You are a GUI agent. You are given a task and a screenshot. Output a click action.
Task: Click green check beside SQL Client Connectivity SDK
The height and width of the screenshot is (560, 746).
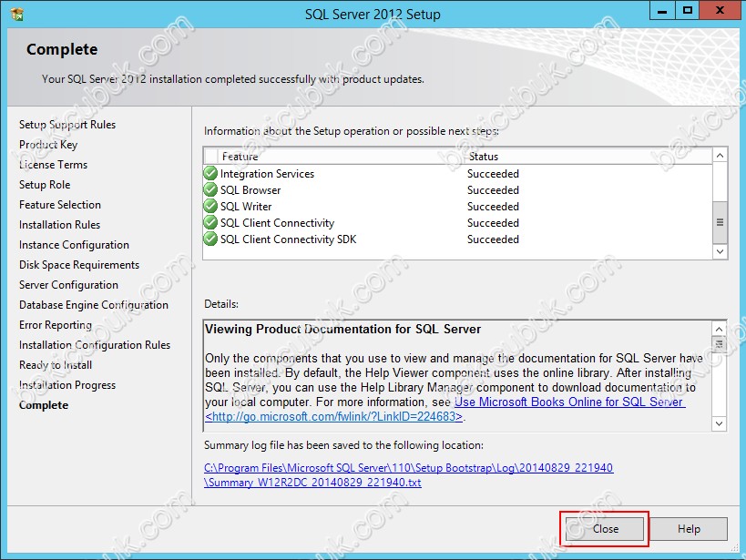[210, 239]
